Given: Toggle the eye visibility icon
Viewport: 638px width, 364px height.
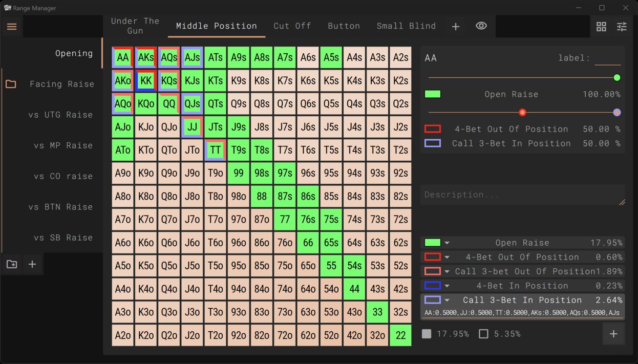Looking at the screenshot, I should [x=481, y=26].
